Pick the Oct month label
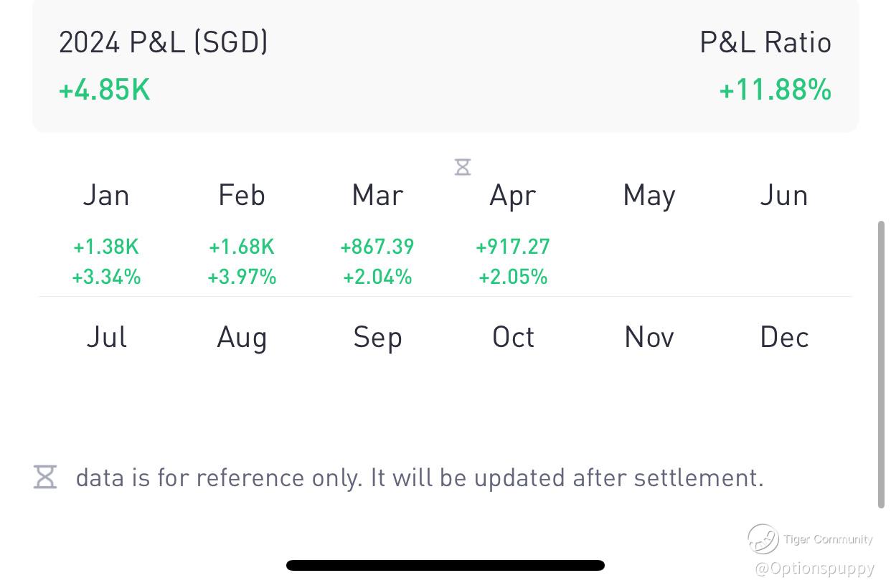Screen dimensions: 891x588 click(513, 337)
